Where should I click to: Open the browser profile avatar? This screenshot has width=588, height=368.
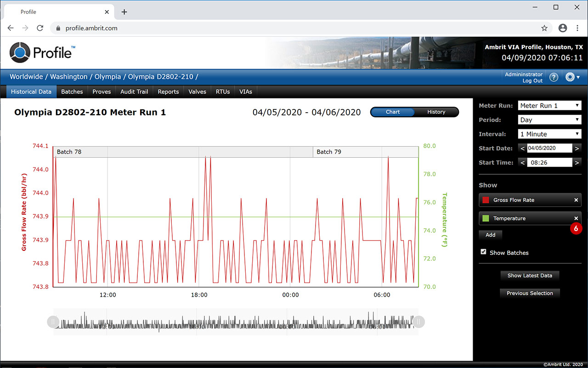click(x=563, y=28)
